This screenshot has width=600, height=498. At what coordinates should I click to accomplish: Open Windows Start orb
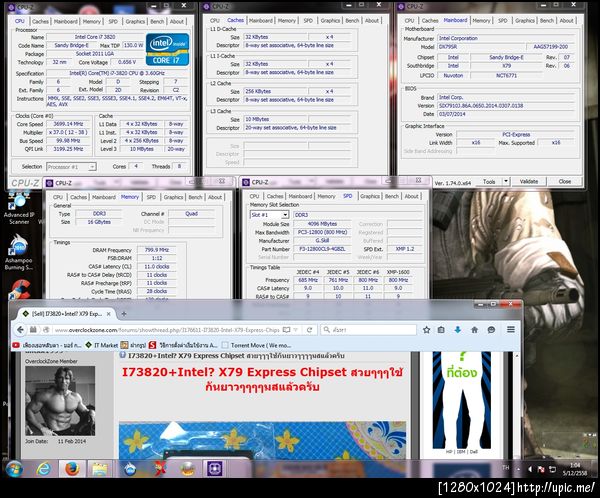click(14, 469)
